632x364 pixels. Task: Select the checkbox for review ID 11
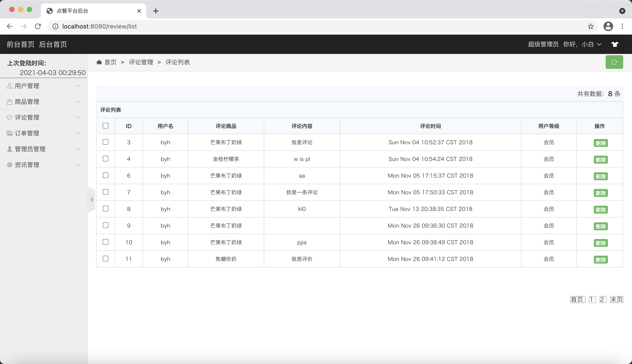click(106, 259)
